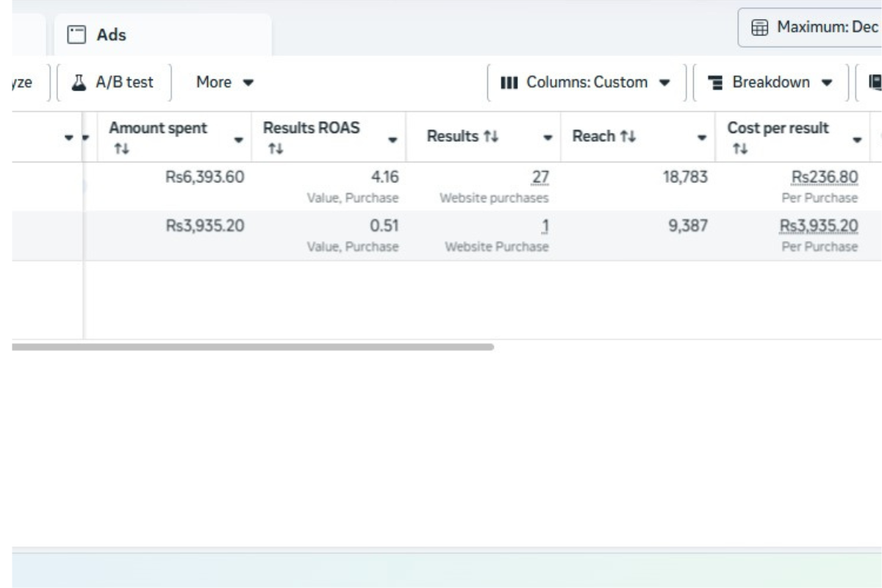Screen dimensions: 882x588
Task: Click the flask icon for A/B test
Action: [79, 82]
